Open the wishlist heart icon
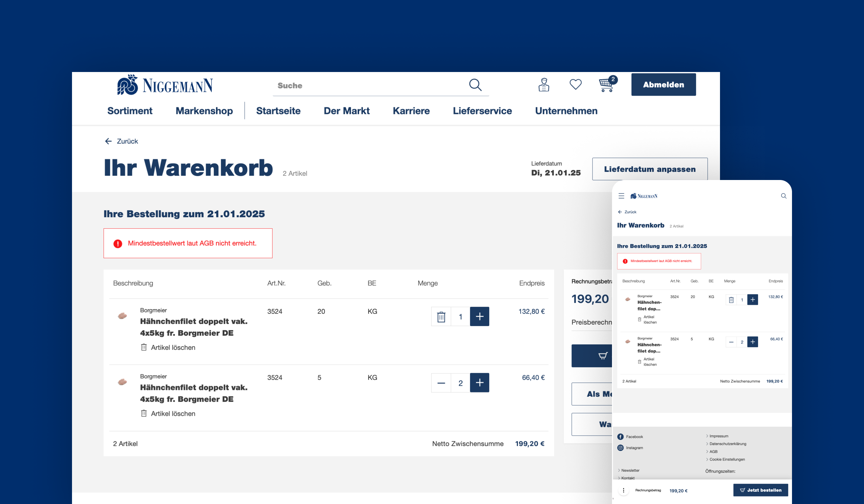The width and height of the screenshot is (864, 504). (575, 85)
